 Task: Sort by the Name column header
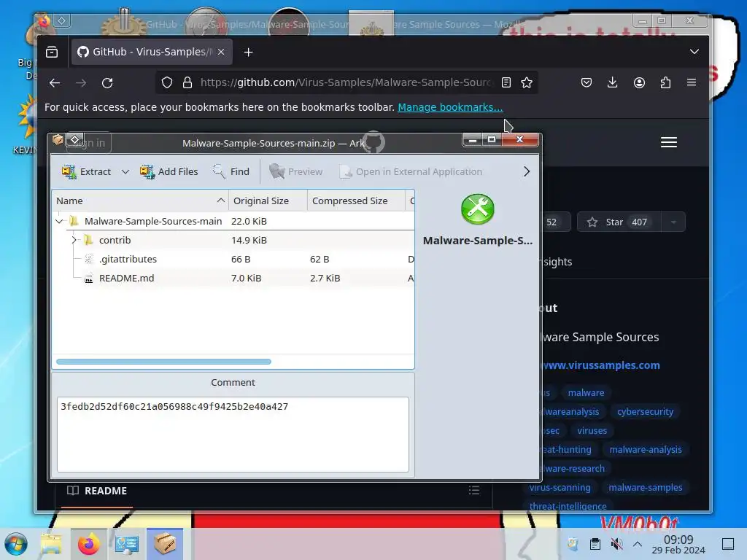click(140, 201)
